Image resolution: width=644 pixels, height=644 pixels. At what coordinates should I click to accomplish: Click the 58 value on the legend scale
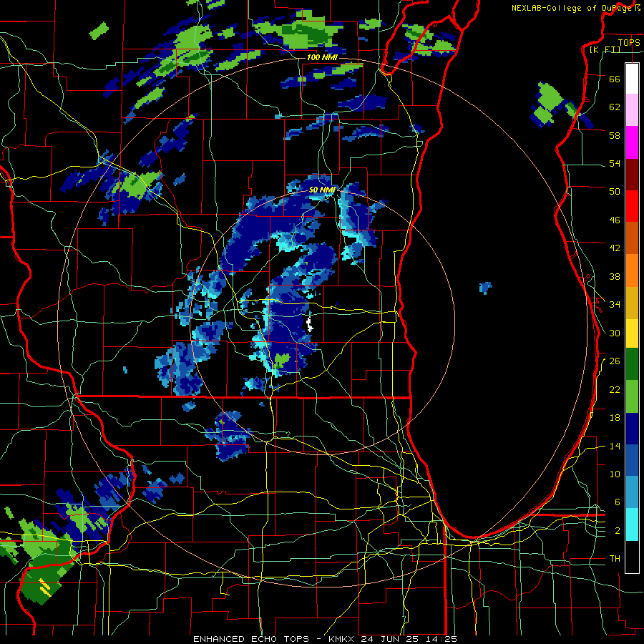click(615, 135)
